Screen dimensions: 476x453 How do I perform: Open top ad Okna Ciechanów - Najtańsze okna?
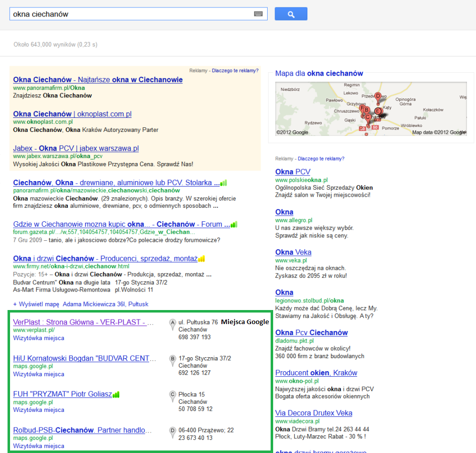98,80
